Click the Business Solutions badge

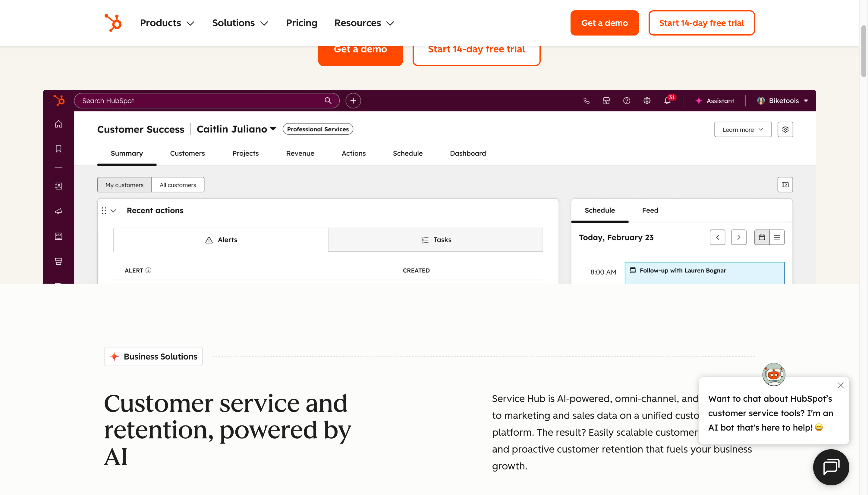153,356
